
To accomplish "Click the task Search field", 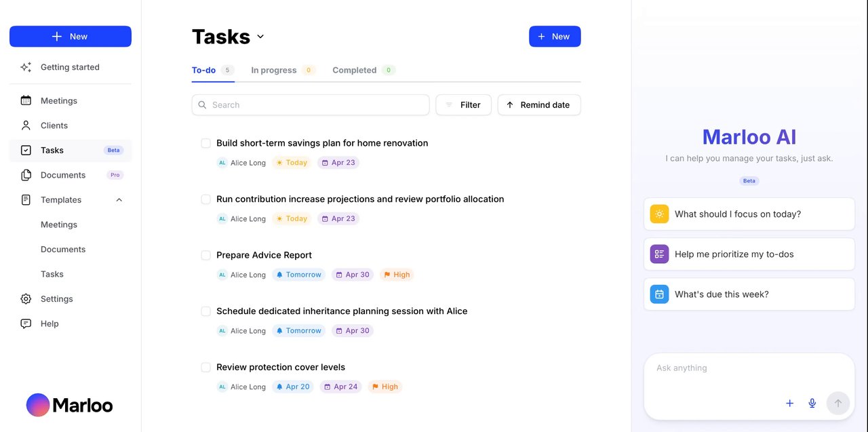I will click(x=311, y=105).
